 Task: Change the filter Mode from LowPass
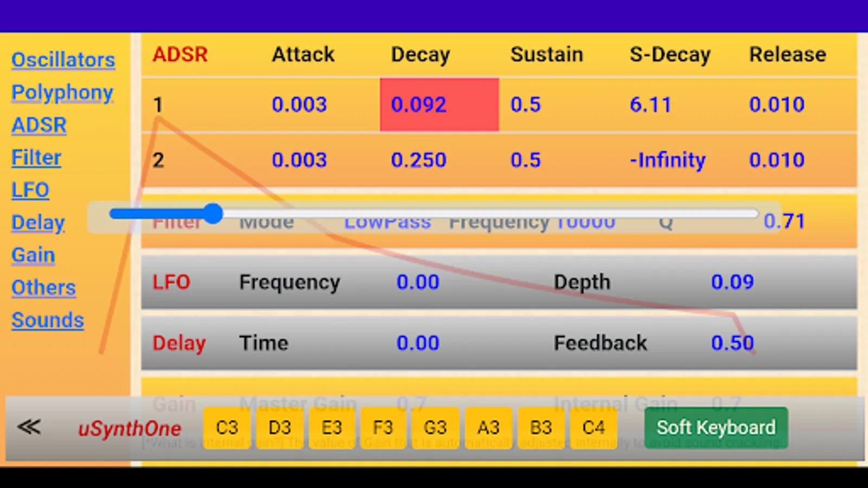tap(387, 222)
